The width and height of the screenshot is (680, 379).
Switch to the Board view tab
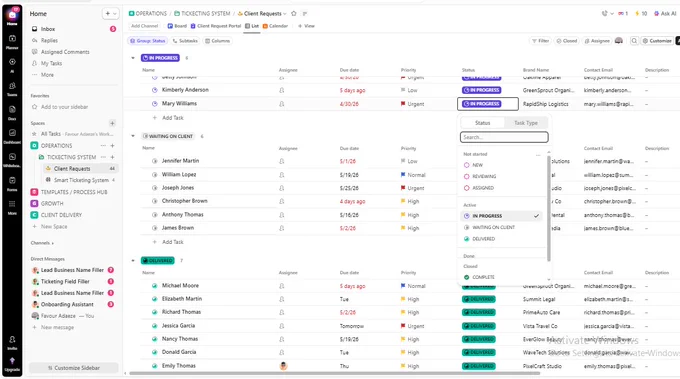click(x=177, y=26)
